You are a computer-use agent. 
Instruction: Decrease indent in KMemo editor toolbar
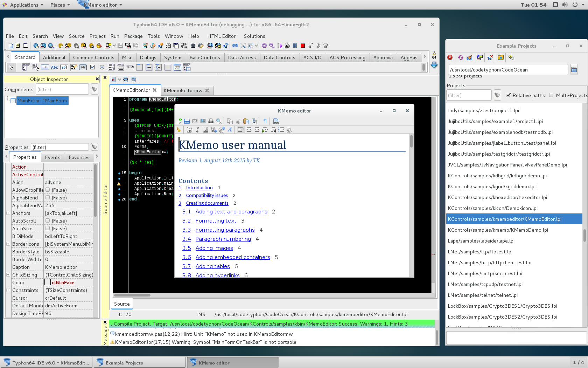point(273,130)
